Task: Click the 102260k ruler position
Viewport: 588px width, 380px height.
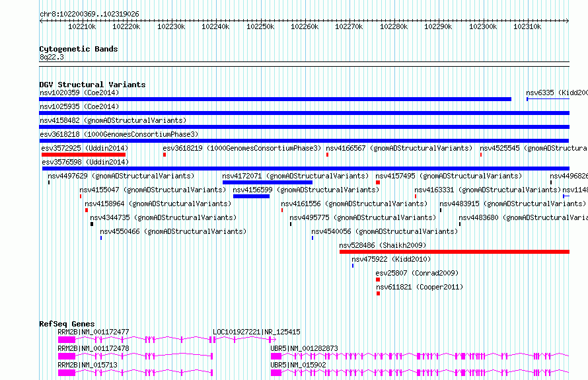Action: point(305,26)
